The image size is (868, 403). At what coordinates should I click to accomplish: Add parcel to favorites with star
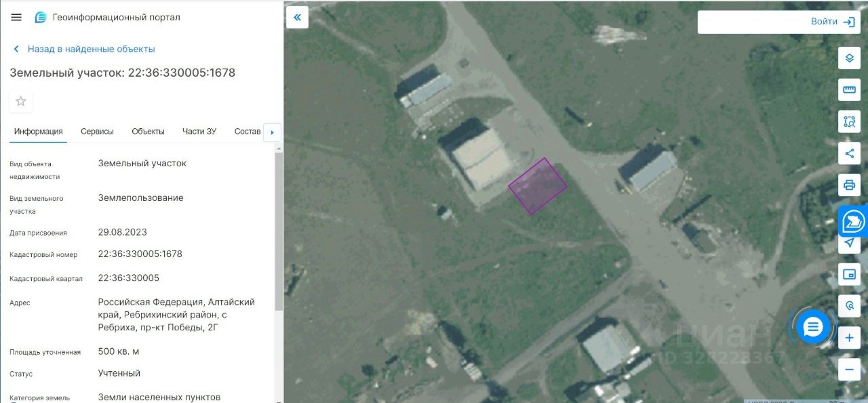click(21, 101)
